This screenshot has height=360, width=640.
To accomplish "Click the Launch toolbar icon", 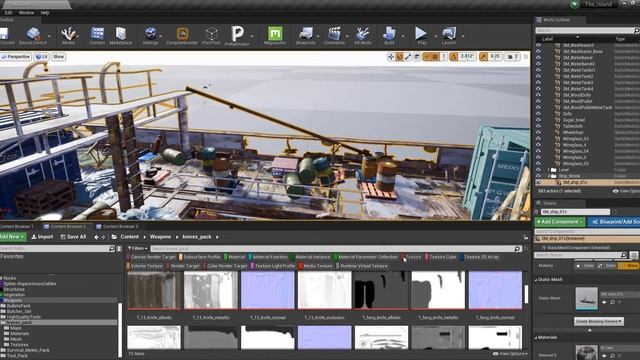I will [x=449, y=36].
